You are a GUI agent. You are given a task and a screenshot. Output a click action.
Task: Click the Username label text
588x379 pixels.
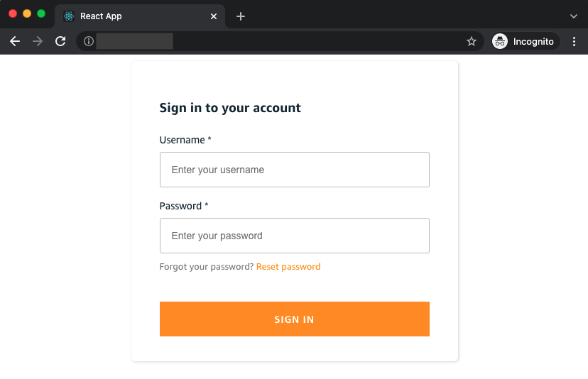(x=183, y=141)
